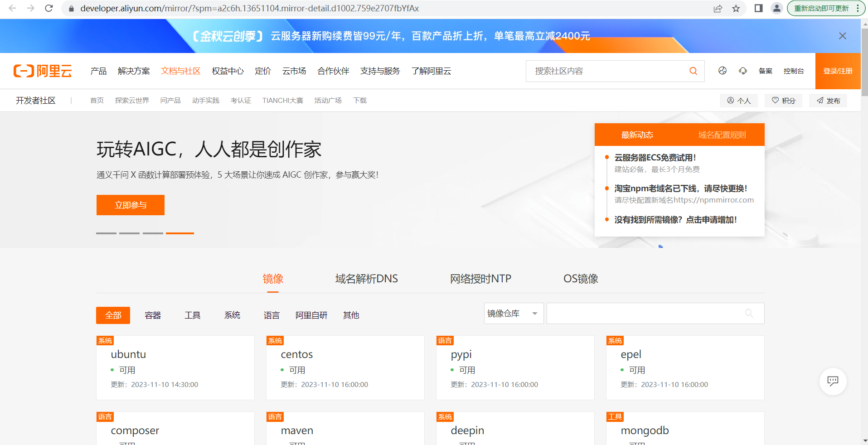868x445 pixels.
Task: Click 积分 button with heart icon
Action: pos(783,101)
